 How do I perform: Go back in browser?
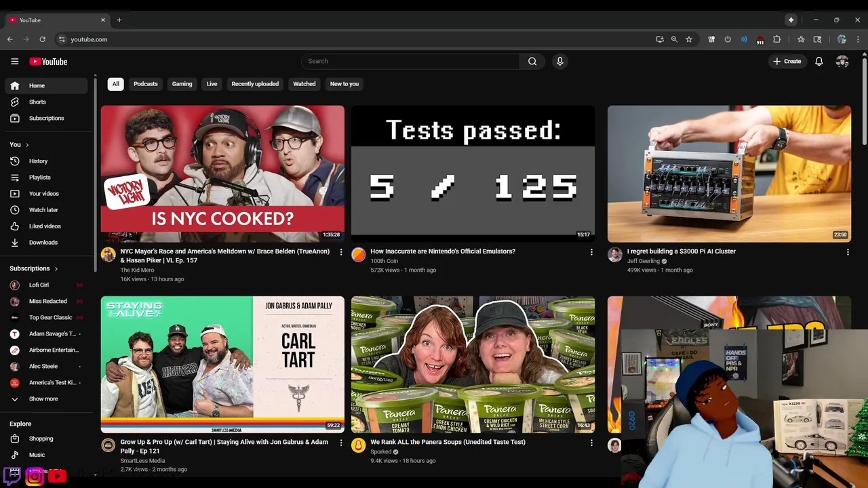tap(10, 39)
